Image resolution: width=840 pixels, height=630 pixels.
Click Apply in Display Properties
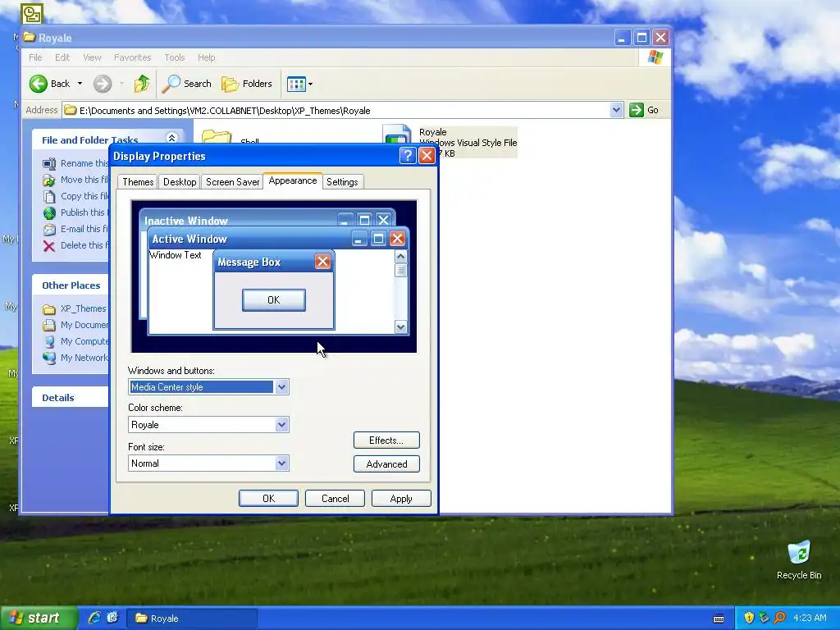pyautogui.click(x=401, y=498)
